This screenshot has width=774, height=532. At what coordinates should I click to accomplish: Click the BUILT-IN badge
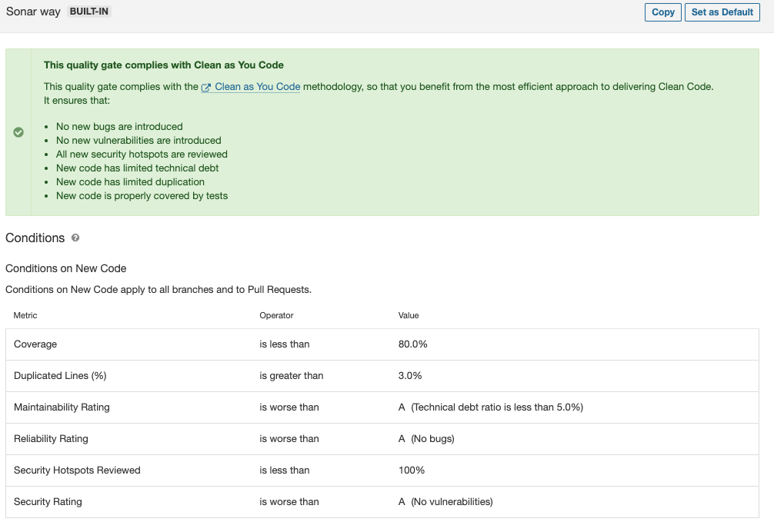coord(88,12)
